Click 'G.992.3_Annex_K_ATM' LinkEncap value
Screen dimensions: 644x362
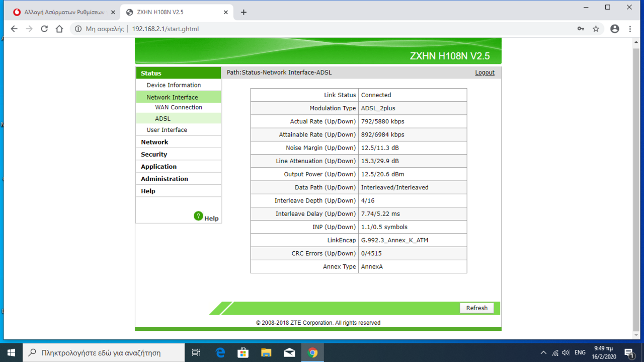tap(395, 240)
